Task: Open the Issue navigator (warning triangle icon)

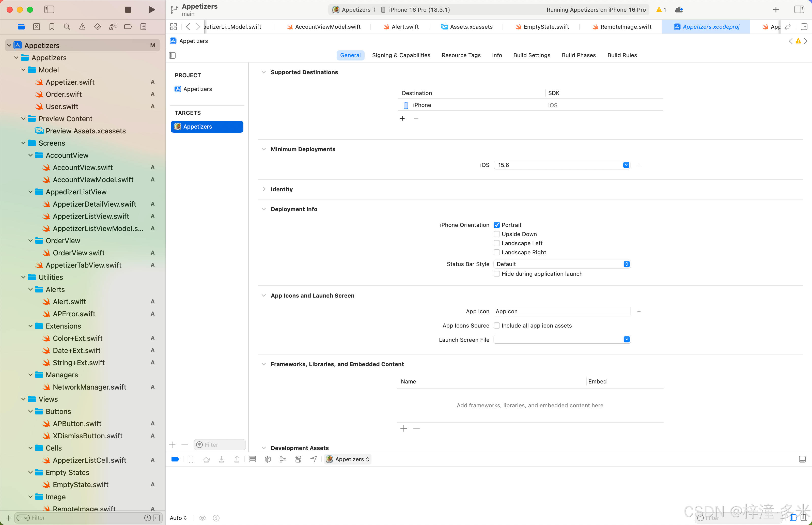Action: (x=82, y=27)
